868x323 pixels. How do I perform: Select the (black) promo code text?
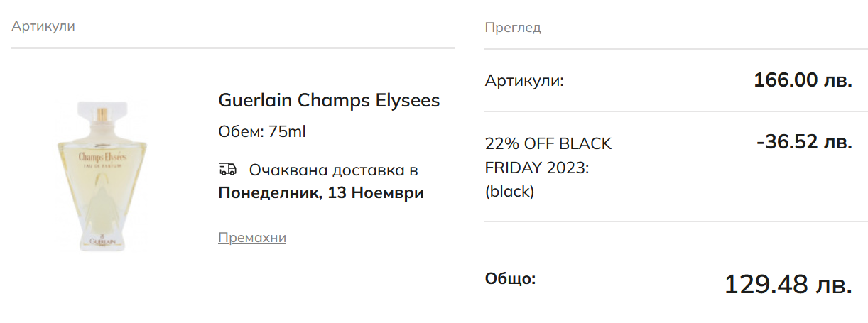coord(509,192)
